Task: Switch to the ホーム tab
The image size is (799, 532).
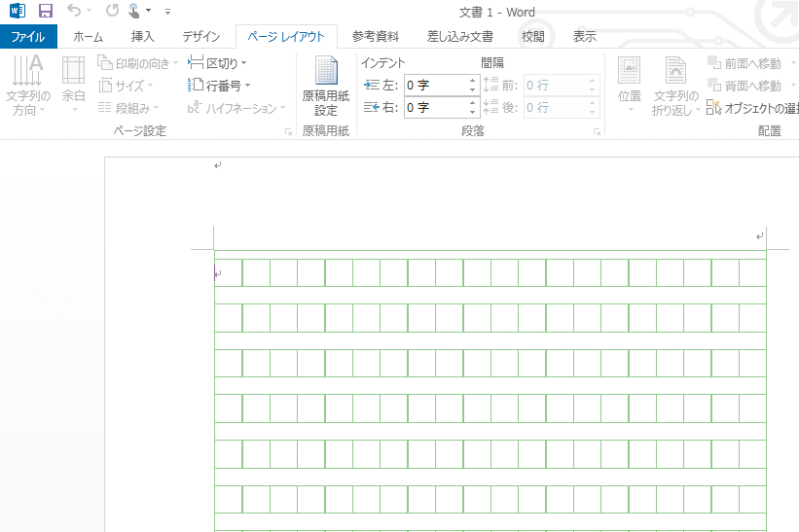Action: tap(89, 37)
